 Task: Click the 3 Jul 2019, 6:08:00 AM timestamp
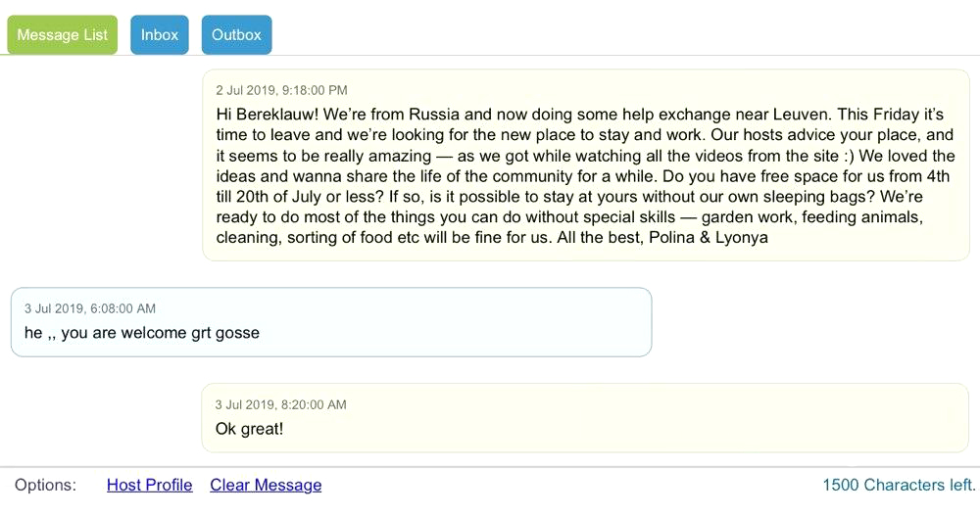click(90, 308)
